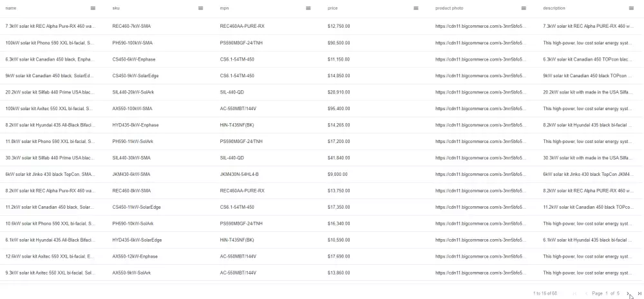Select sku cell REC460-7kW-SMA
This screenshot has height=299, width=644.
click(131, 26)
